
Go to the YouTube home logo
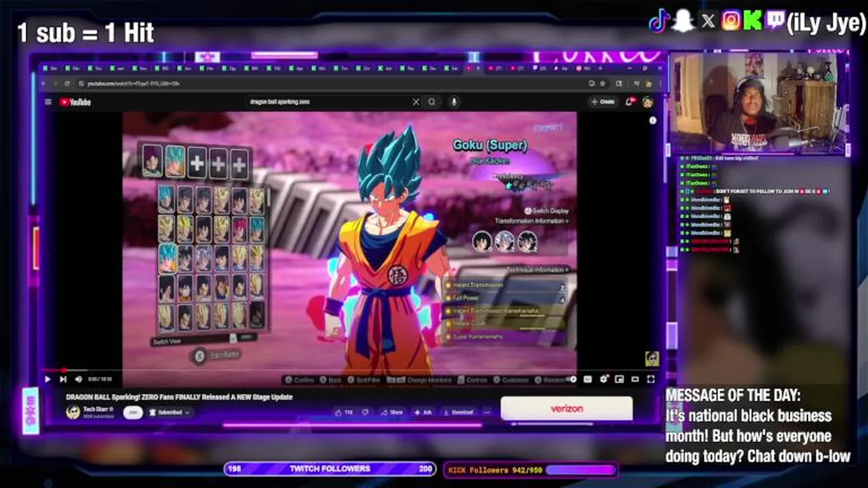pos(75,102)
